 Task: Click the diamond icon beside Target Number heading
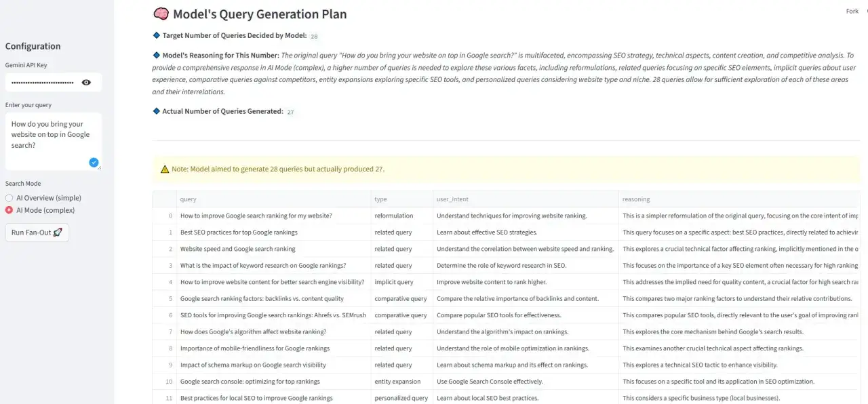click(x=155, y=35)
